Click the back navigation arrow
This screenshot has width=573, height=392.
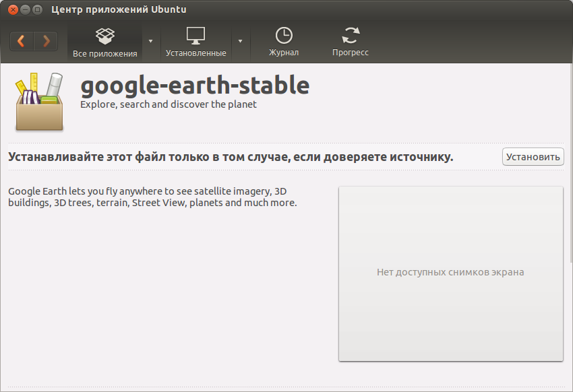[21, 41]
